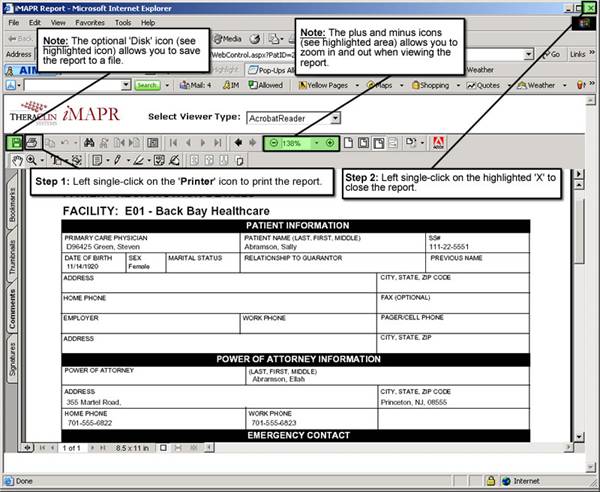600x492 pixels.
Task: Click the green Search button
Action: point(147,86)
